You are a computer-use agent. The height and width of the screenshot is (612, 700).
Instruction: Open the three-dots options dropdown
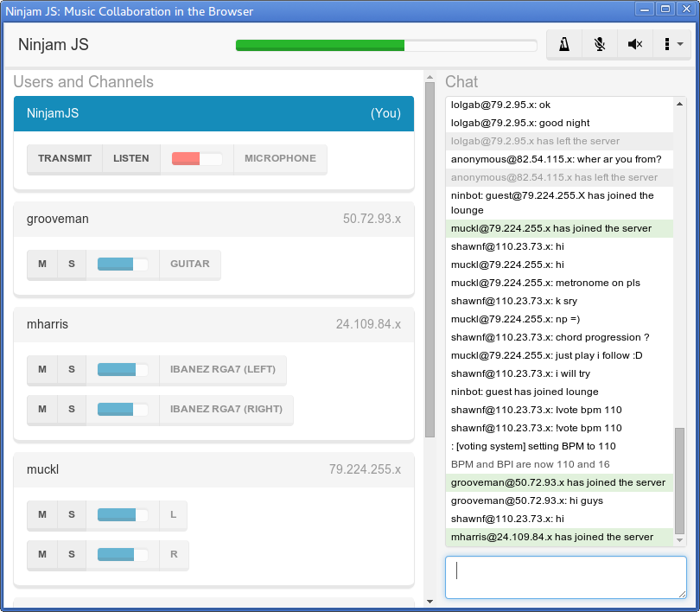coord(671,44)
